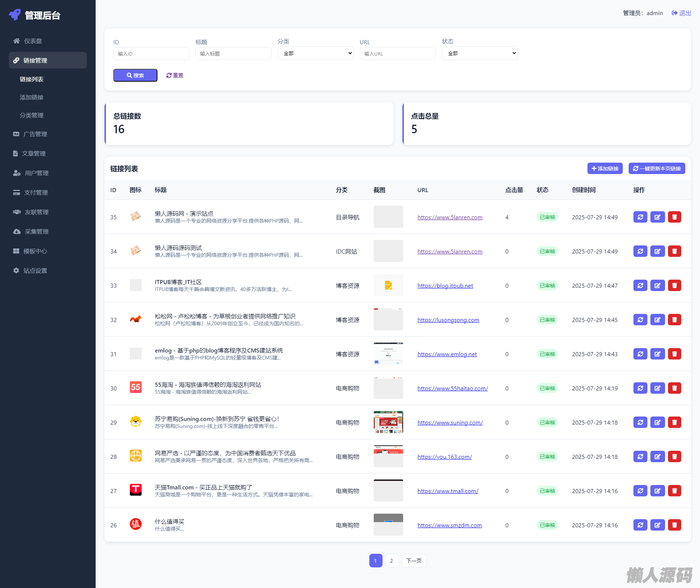700x588 pixels.
Task: Delete link ID 32 using the trash icon
Action: 674,320
